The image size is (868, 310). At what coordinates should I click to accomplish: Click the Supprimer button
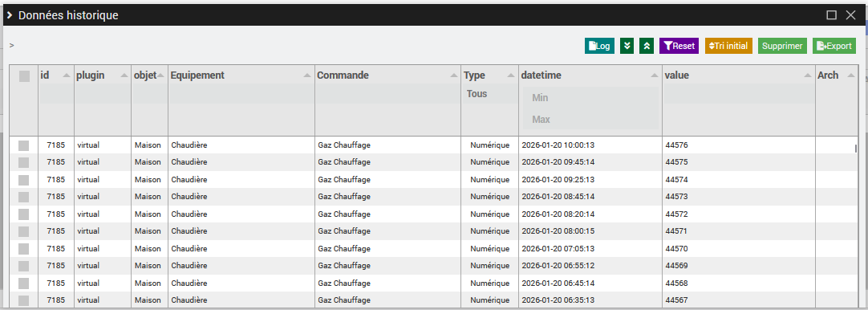tap(782, 46)
